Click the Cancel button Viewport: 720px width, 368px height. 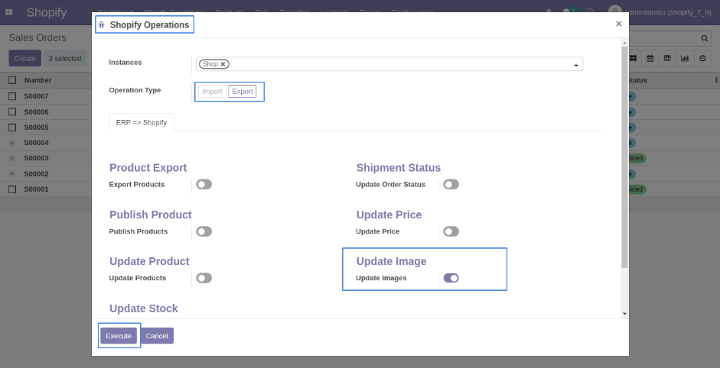point(157,336)
